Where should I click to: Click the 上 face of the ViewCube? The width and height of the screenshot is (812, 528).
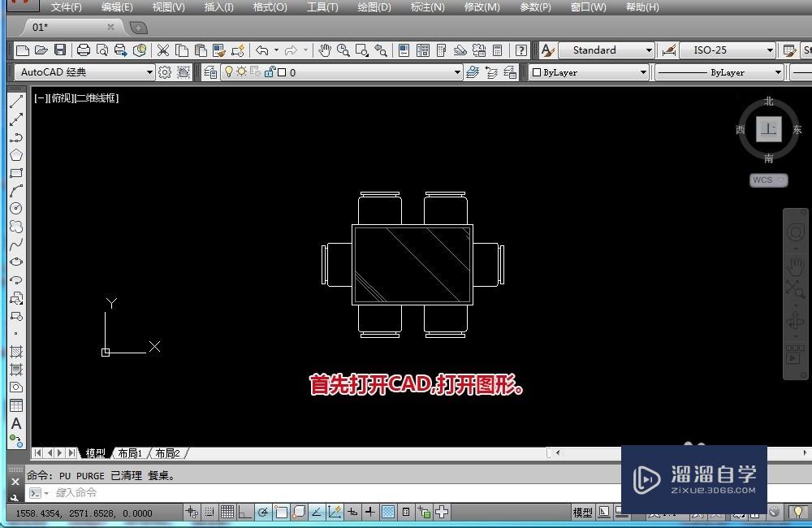[768, 129]
